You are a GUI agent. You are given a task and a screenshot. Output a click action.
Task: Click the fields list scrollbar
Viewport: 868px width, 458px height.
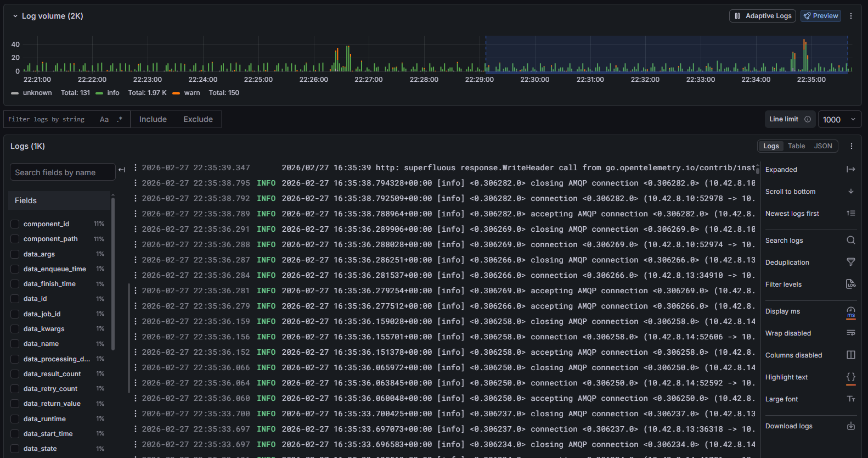(113, 275)
